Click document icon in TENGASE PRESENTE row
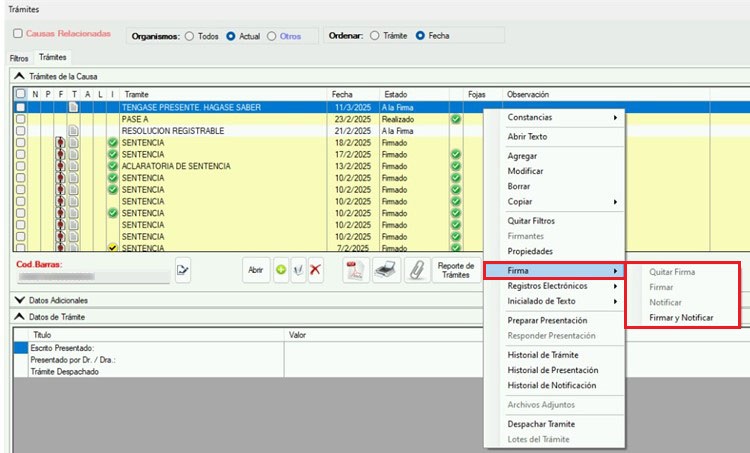750x453 pixels. 73,106
